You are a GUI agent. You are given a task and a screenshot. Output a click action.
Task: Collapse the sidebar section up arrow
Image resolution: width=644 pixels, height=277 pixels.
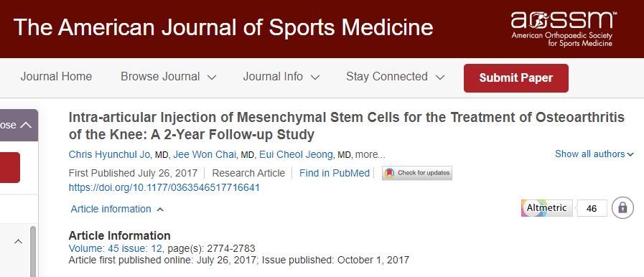[x=19, y=241]
